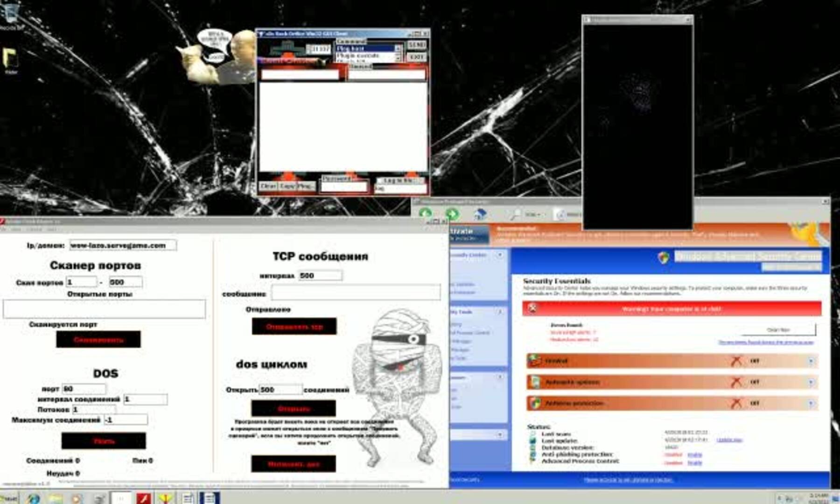Click the red Flash icon in taskbar
The height and width of the screenshot is (504, 840).
(x=144, y=498)
